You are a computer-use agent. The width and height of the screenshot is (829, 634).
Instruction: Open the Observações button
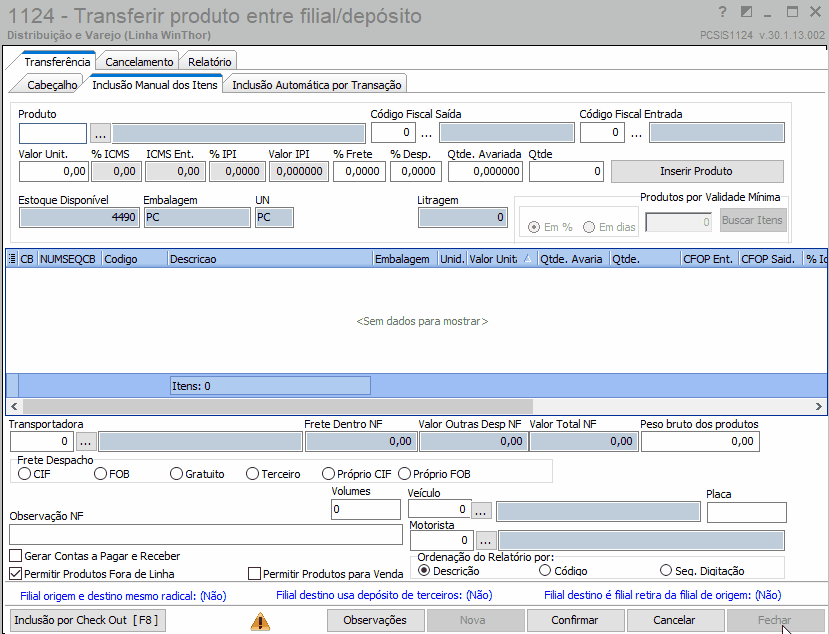(375, 620)
